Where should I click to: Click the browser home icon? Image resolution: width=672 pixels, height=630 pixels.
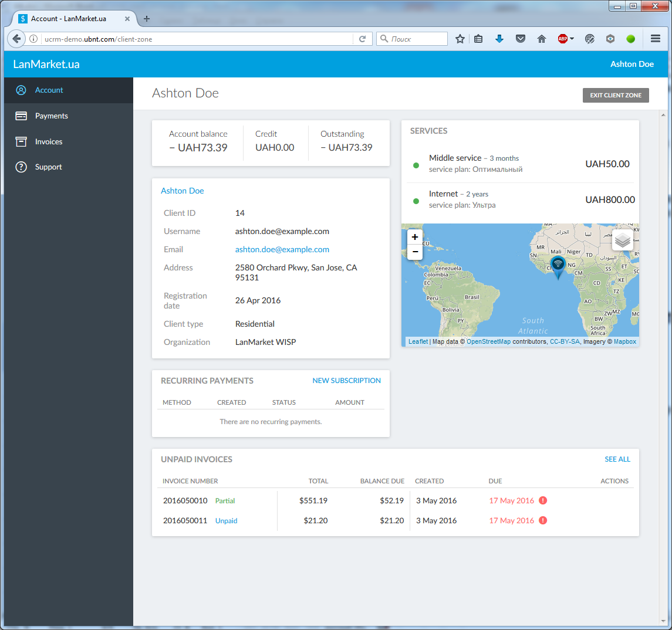point(542,39)
